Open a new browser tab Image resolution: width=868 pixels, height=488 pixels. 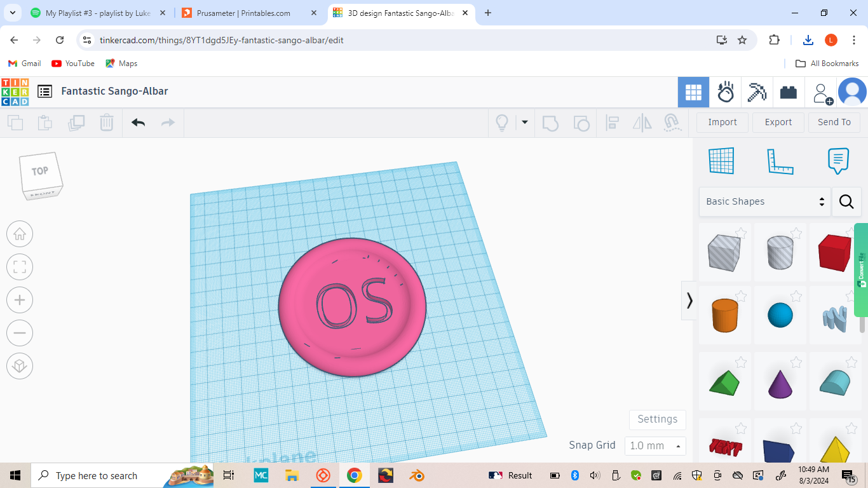click(x=488, y=13)
